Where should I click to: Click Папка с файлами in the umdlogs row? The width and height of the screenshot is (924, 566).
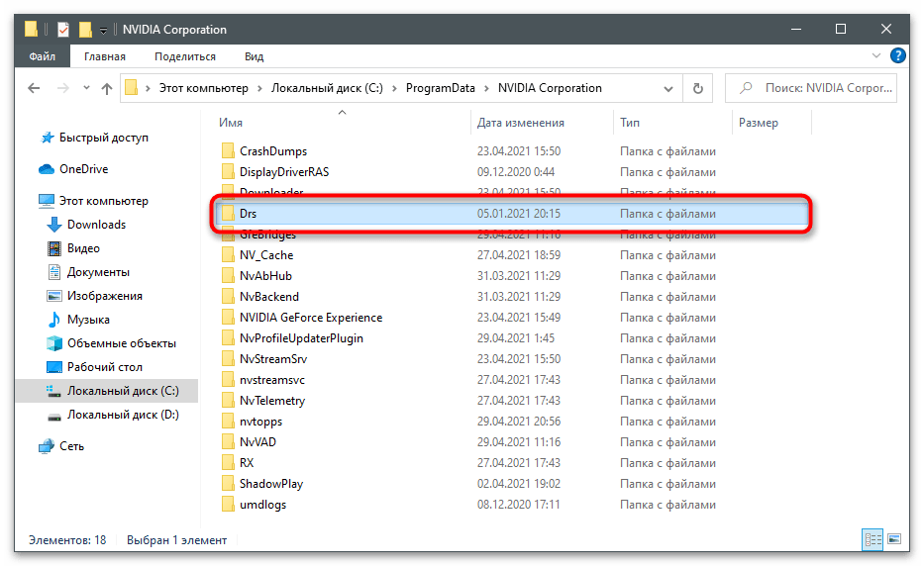pyautogui.click(x=667, y=505)
